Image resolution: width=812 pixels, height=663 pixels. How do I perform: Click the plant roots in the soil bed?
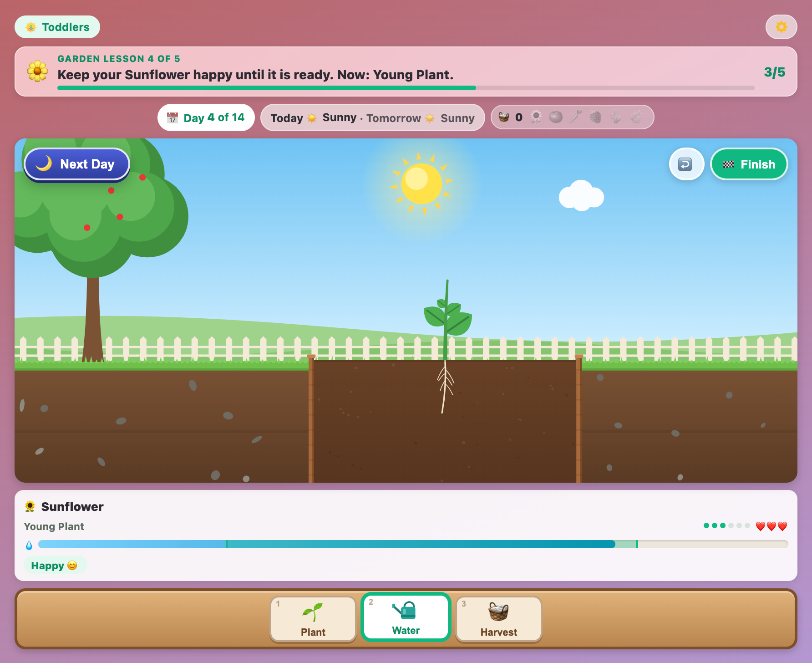(x=445, y=387)
